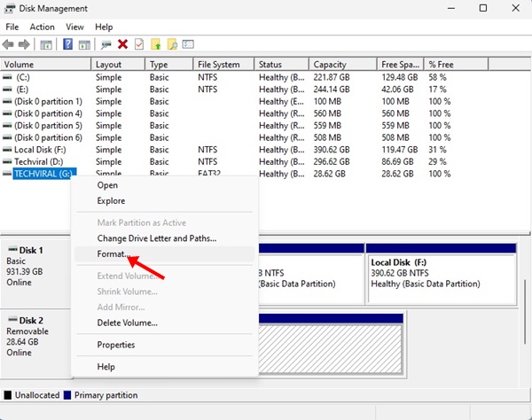
Task: Click the checkmark document toolbar icon
Action: click(138, 44)
